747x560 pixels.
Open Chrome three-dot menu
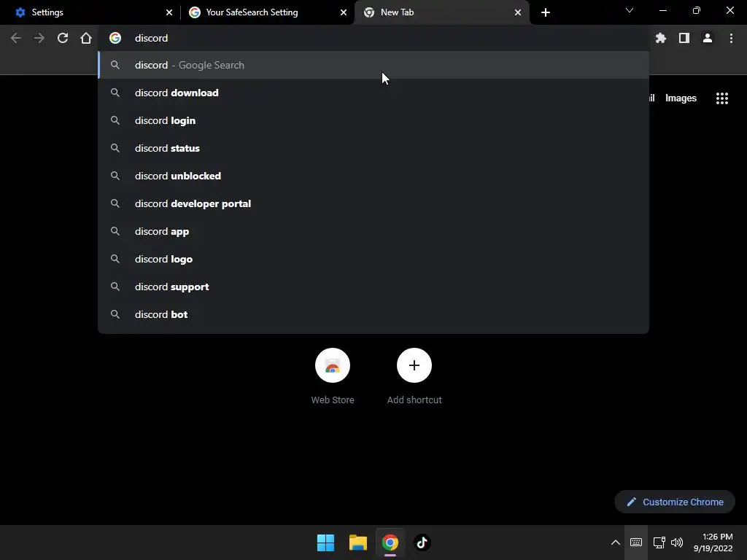click(x=731, y=38)
